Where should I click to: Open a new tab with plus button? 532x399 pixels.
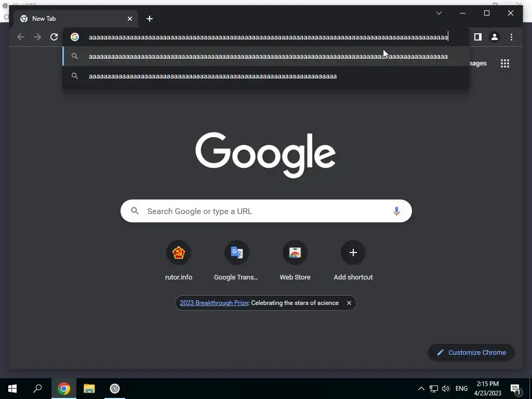[149, 19]
